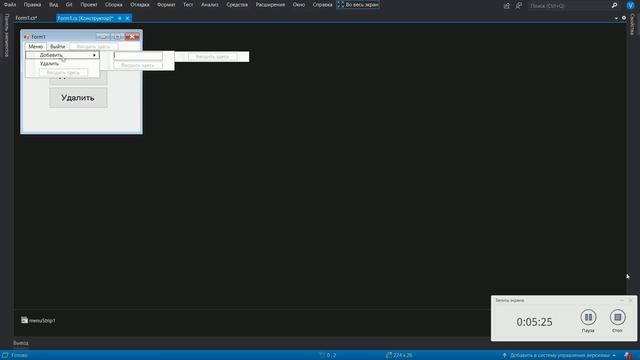Click 'Вводить здесь' below Удалить entry
The image size is (640, 360).
[x=63, y=73]
